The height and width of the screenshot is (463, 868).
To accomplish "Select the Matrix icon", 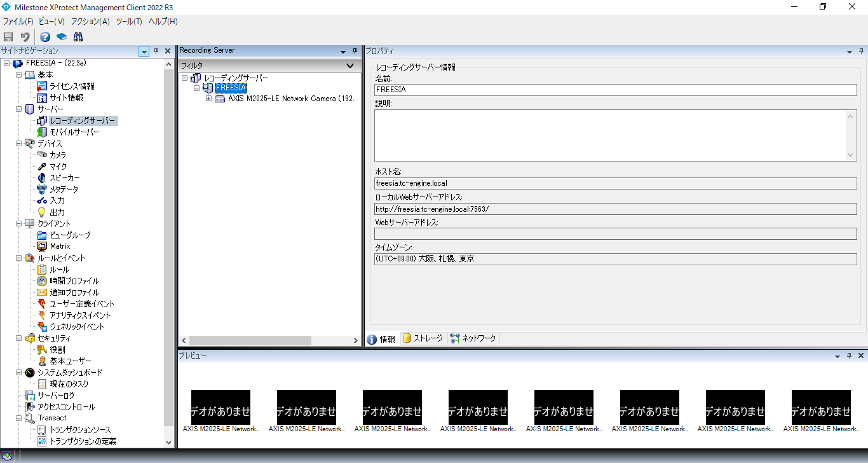I will [x=42, y=246].
